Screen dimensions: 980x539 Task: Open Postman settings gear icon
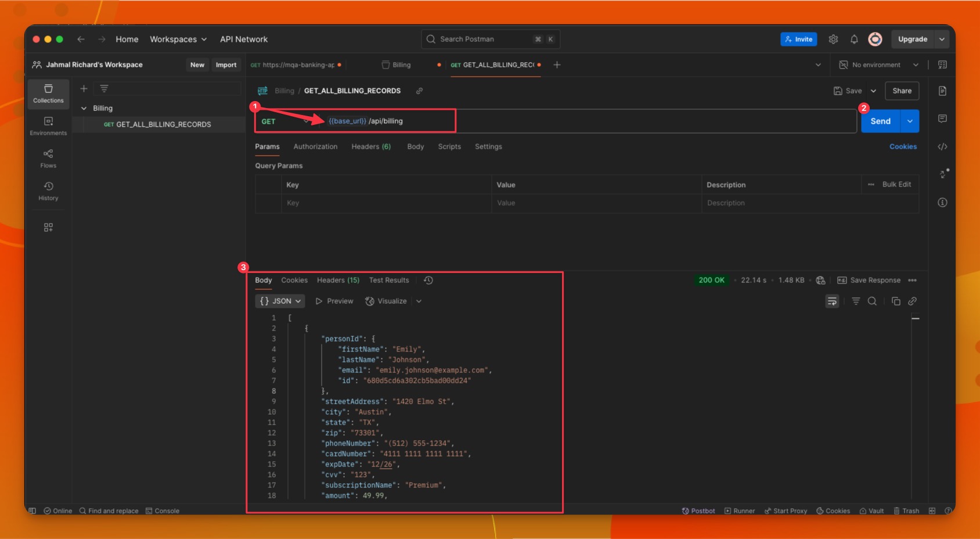point(833,39)
